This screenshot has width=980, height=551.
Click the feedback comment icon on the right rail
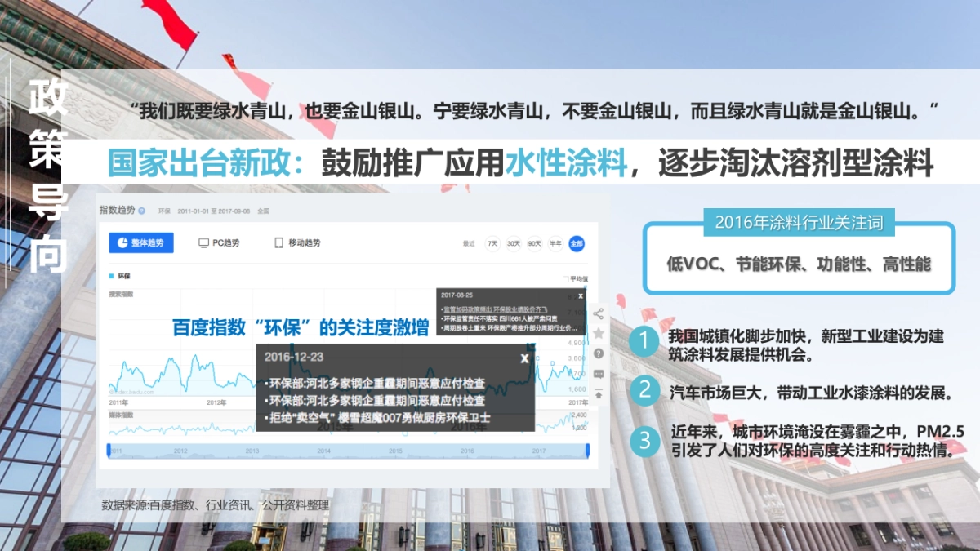(599, 373)
